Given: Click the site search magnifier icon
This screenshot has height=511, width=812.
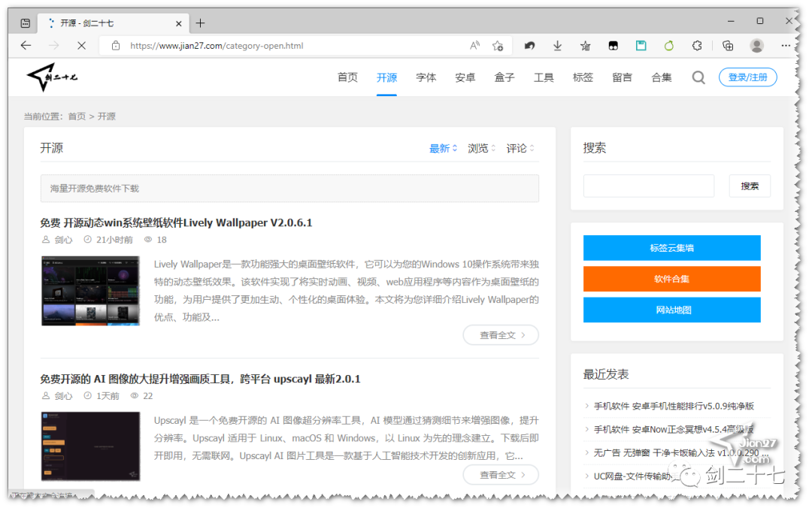Looking at the screenshot, I should pos(698,77).
